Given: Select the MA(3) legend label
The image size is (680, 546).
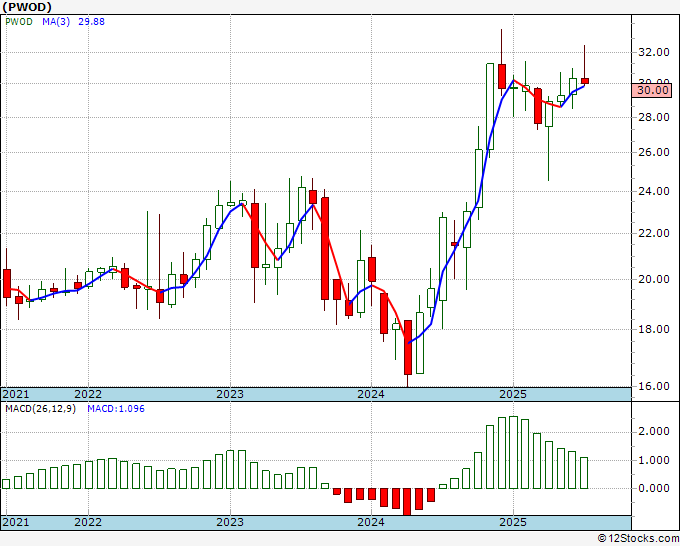Looking at the screenshot, I should [56, 22].
